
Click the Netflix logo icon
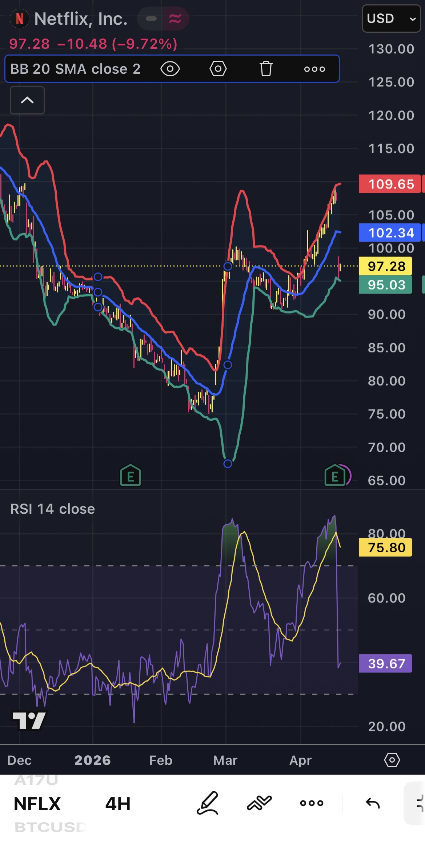pyautogui.click(x=20, y=19)
